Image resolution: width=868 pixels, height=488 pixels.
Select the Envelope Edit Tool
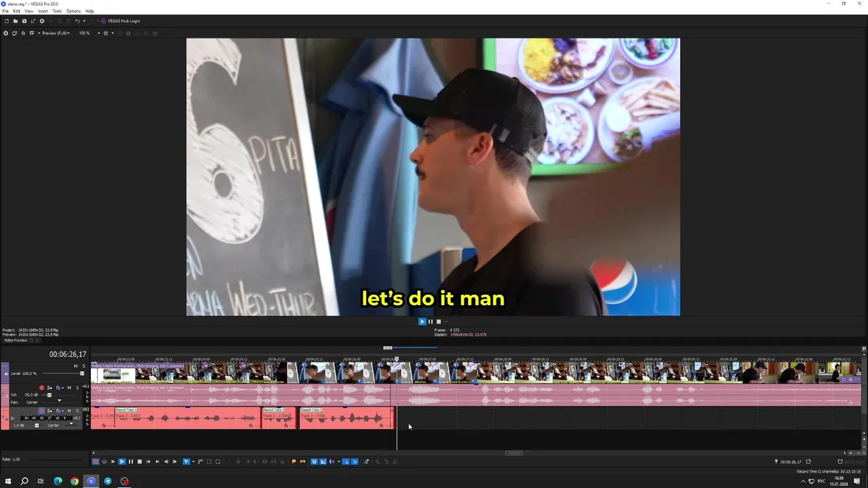(x=200, y=462)
